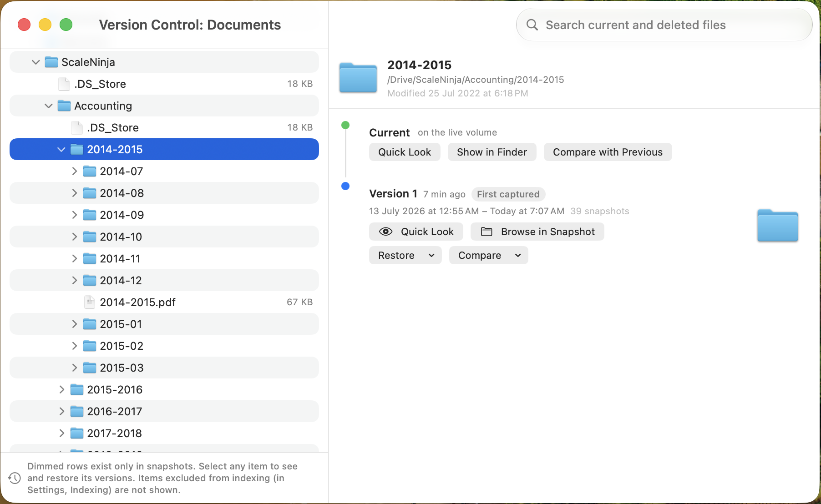Open the Restore dropdown menu

point(405,255)
